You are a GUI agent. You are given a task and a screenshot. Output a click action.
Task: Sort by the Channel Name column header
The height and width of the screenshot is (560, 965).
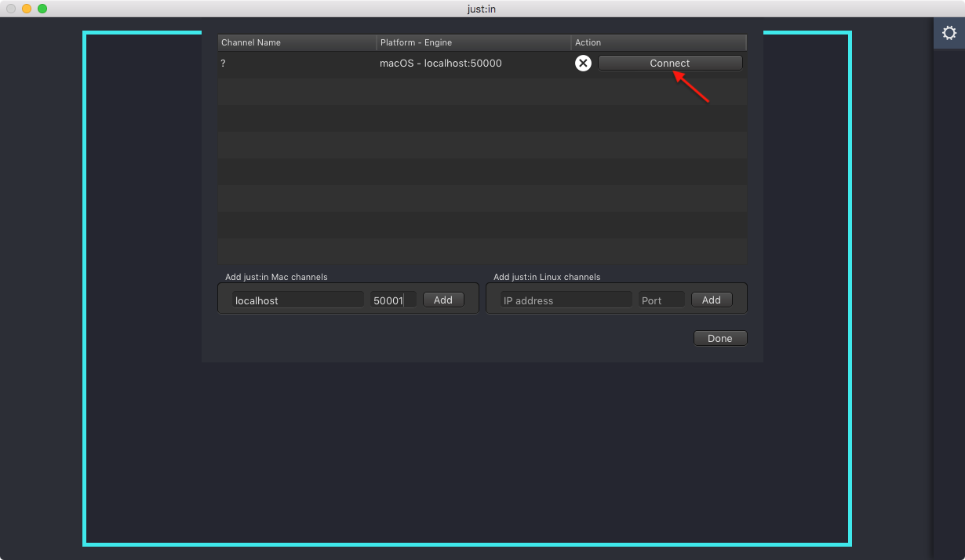coord(297,42)
